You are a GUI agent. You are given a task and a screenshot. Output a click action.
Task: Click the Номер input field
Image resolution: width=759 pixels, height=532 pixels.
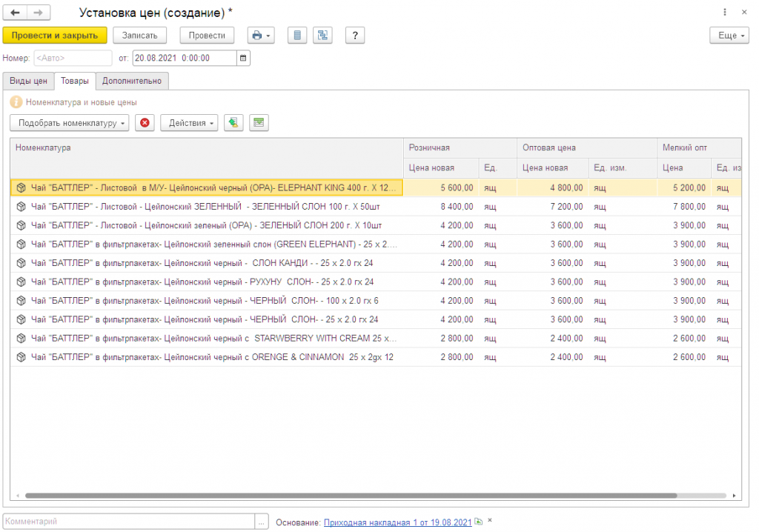coord(73,58)
